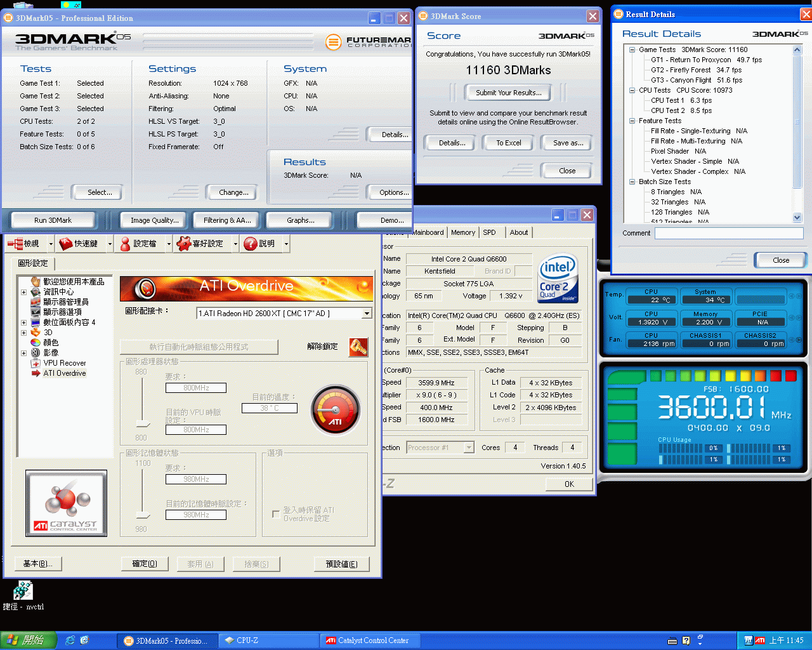Open the nvctrl desktop shortcut icon
This screenshot has width=812, height=650.
tap(23, 590)
